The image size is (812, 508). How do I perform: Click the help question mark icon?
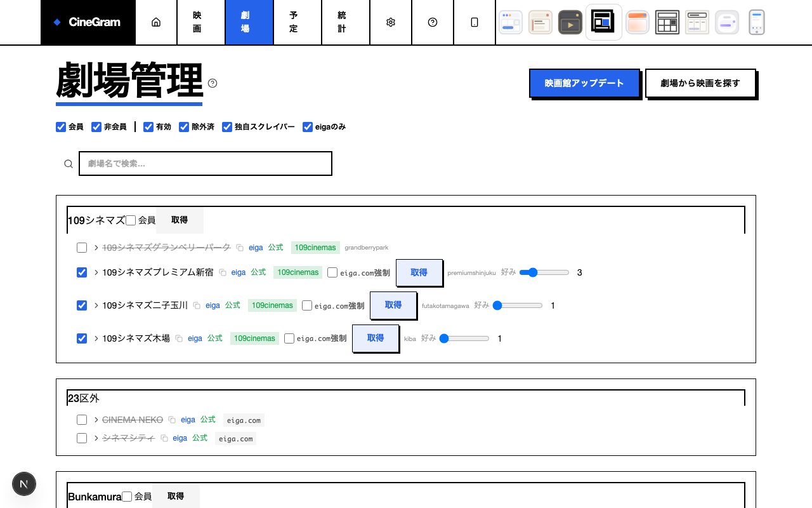pyautogui.click(x=433, y=22)
